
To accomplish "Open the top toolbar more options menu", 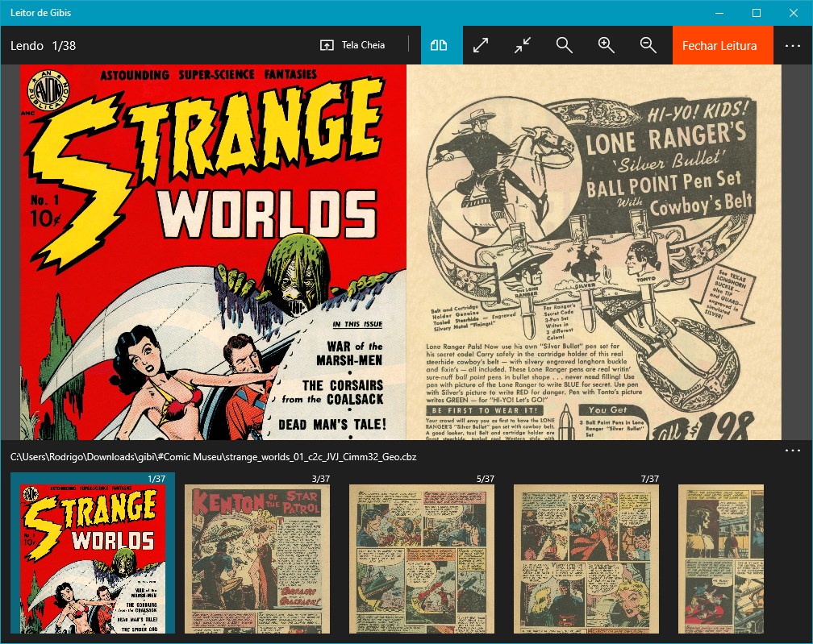I will (793, 46).
